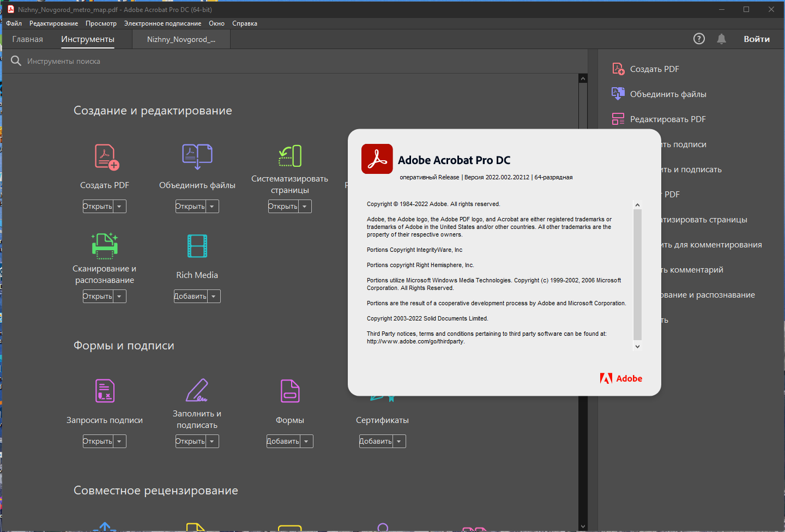Open the Окно menu

point(216,23)
